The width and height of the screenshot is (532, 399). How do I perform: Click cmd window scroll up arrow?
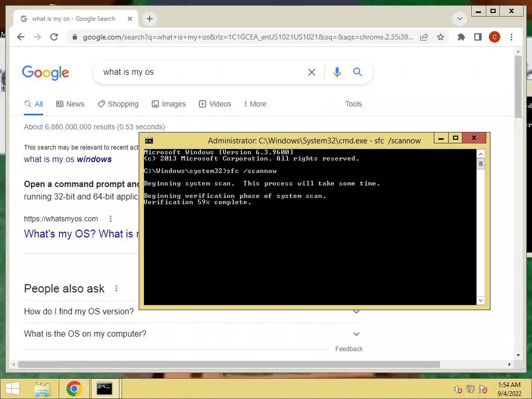pyautogui.click(x=481, y=154)
